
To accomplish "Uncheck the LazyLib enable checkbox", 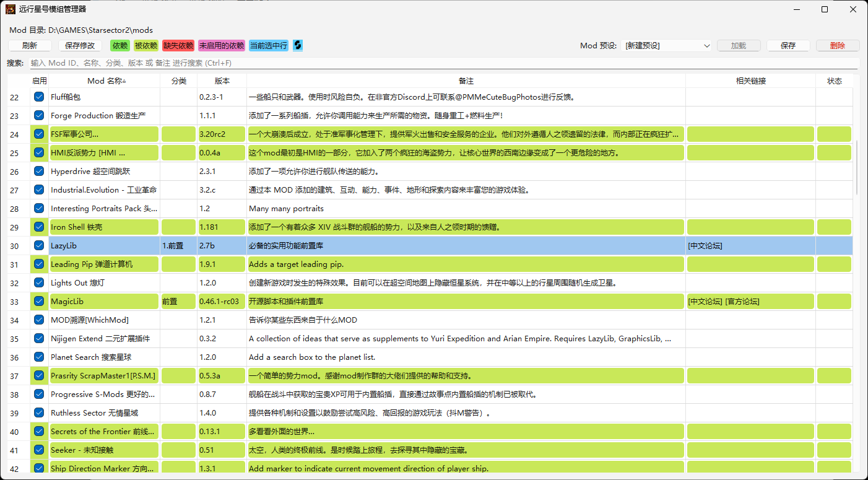I will pos(39,245).
